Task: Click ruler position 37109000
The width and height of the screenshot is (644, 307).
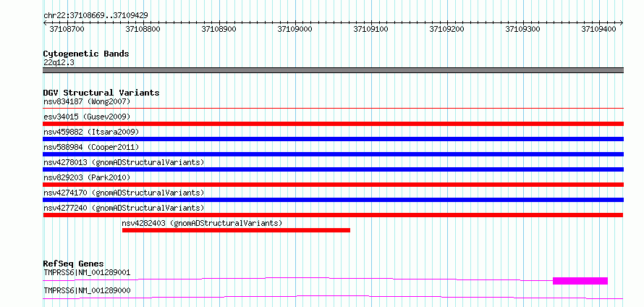Action: 295,29
